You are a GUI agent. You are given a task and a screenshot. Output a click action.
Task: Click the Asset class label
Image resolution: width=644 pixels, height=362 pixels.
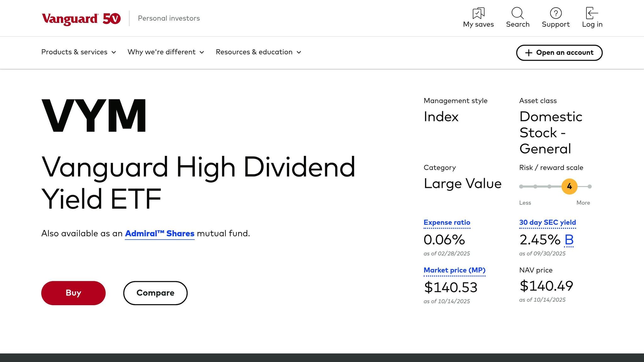pyautogui.click(x=538, y=101)
